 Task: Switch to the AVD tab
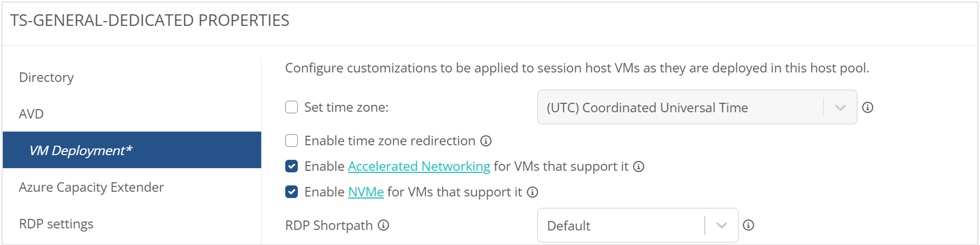[31, 114]
